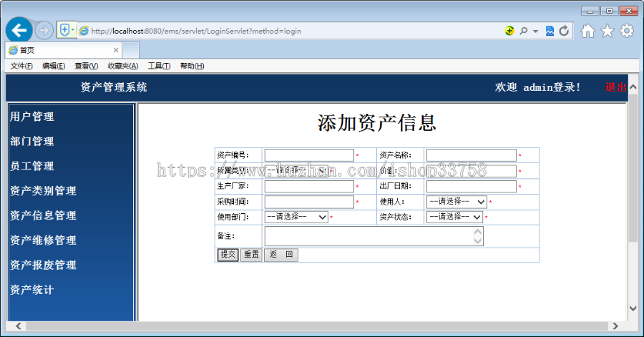644x337 pixels.
Task: Click the 添加资产信息 page heading
Action: pos(376,123)
